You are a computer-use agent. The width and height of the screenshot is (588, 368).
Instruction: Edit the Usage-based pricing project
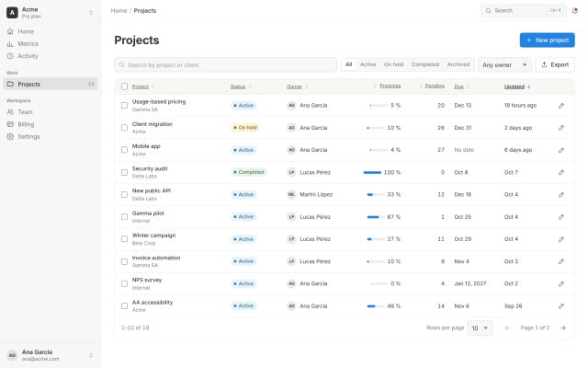point(561,106)
